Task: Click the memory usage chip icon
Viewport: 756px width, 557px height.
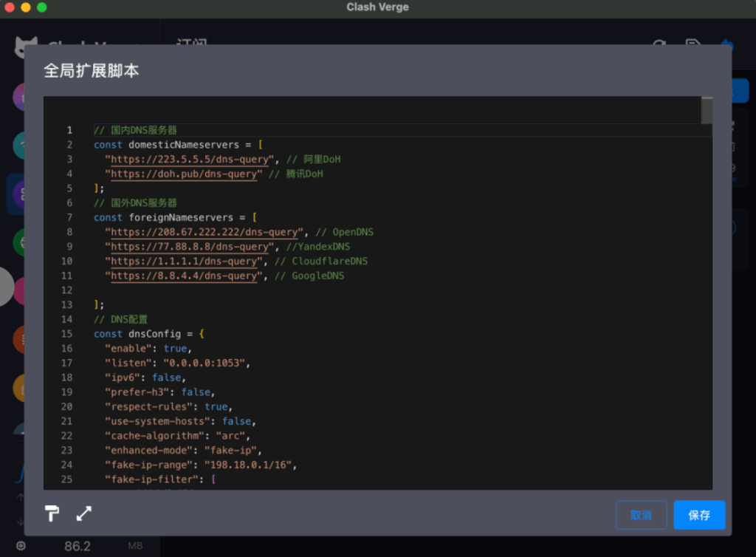Action: point(21,546)
